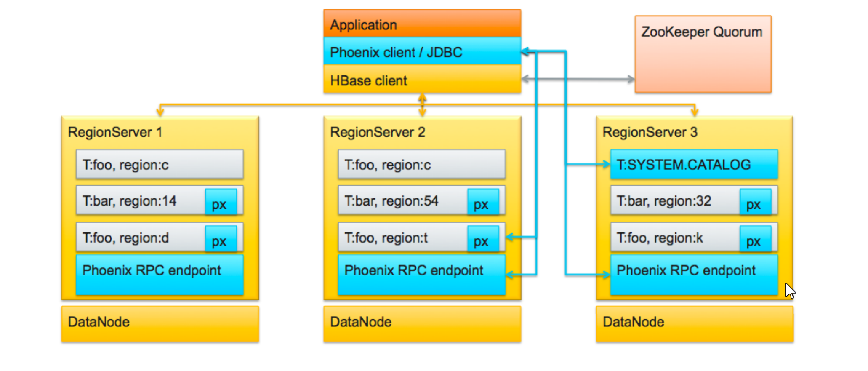Click the Application box
Screen dimensions: 868x371
pyautogui.click(x=422, y=24)
